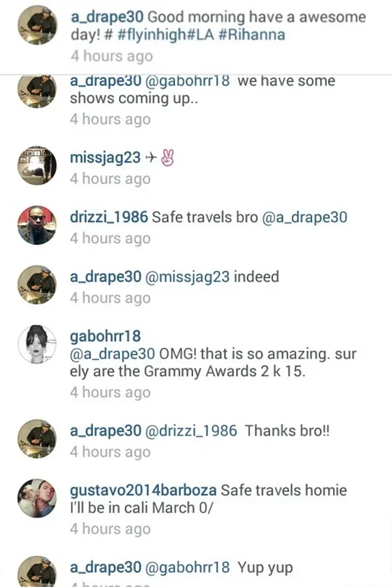Open the #flyinhigh hashtag
The image size is (392, 587).
pyautogui.click(x=151, y=35)
